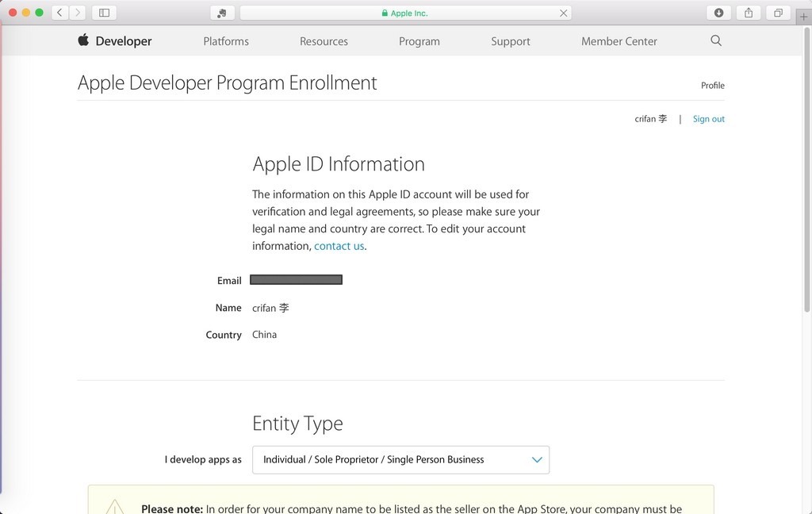Image resolution: width=812 pixels, height=514 pixels.
Task: Click the Apple Inc. address bar
Action: tap(405, 13)
